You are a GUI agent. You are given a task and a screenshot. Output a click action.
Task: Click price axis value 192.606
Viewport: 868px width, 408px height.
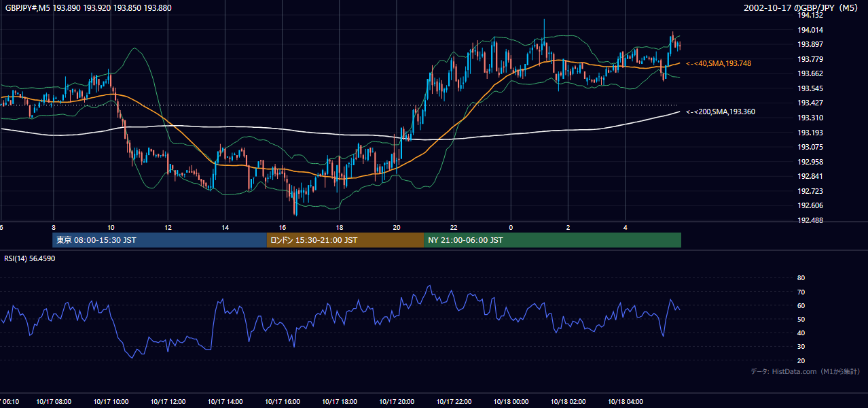[x=810, y=205]
